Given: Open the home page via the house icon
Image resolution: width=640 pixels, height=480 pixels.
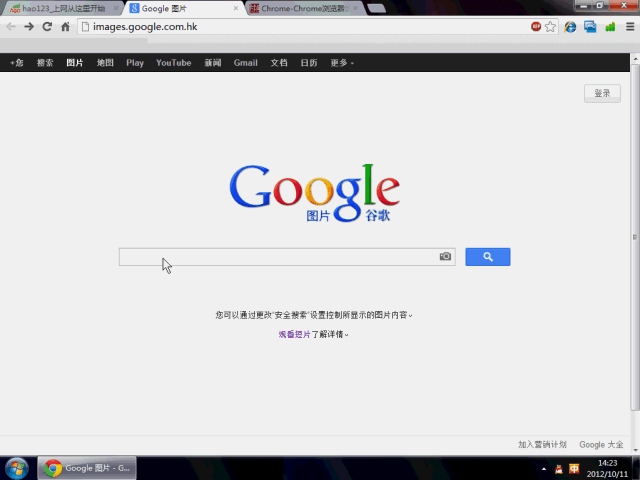Looking at the screenshot, I should coord(65,27).
